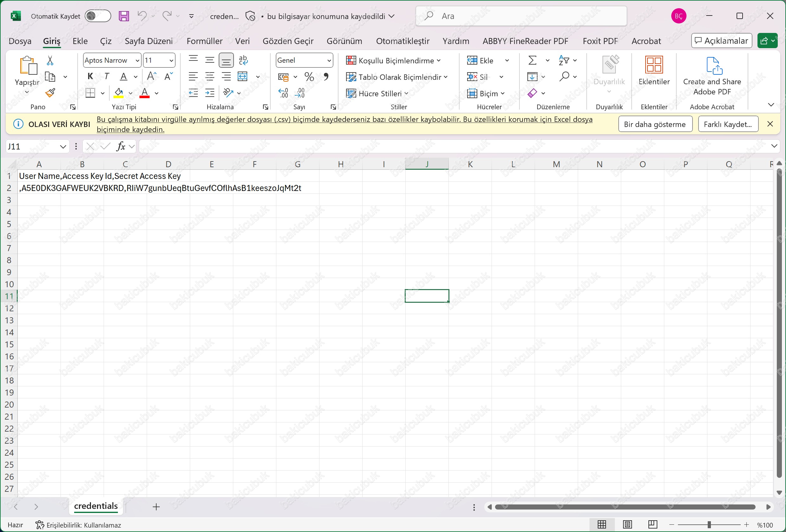Click the Cut scissors icon

(x=50, y=60)
